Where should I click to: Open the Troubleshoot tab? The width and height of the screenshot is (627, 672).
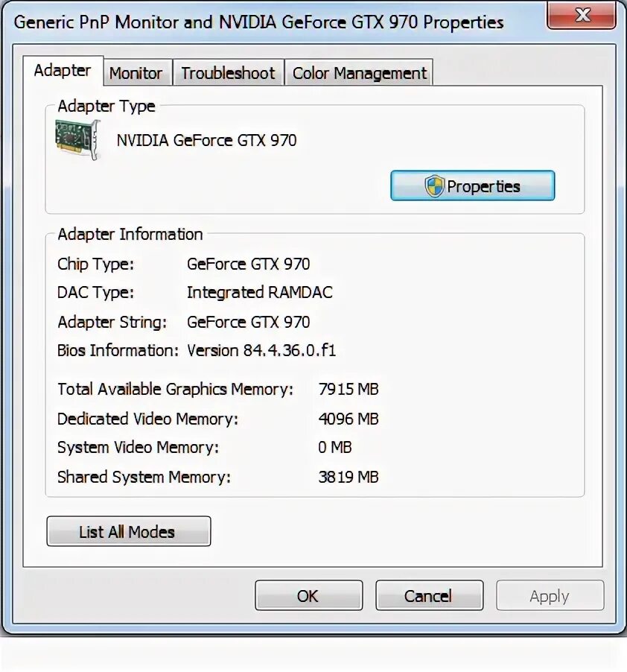(x=229, y=73)
